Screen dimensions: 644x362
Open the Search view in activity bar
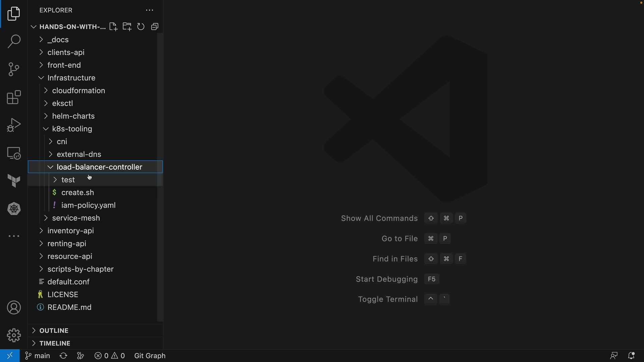[x=14, y=42]
